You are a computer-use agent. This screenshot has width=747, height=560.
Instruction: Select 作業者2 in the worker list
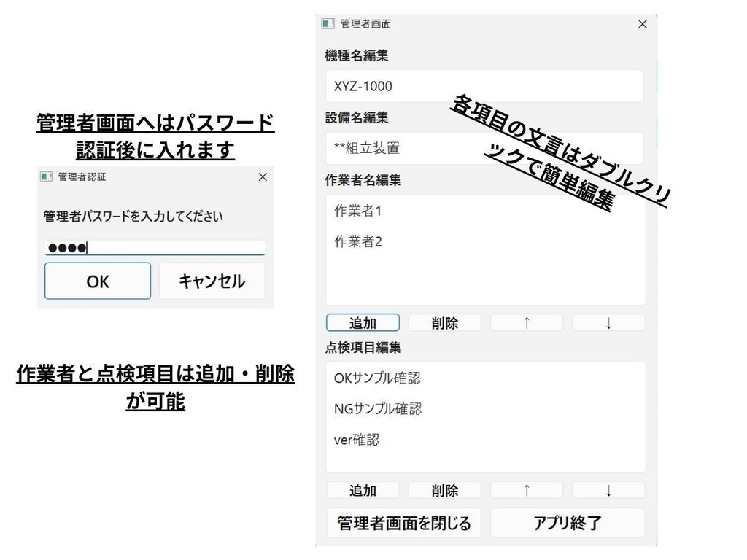click(357, 241)
